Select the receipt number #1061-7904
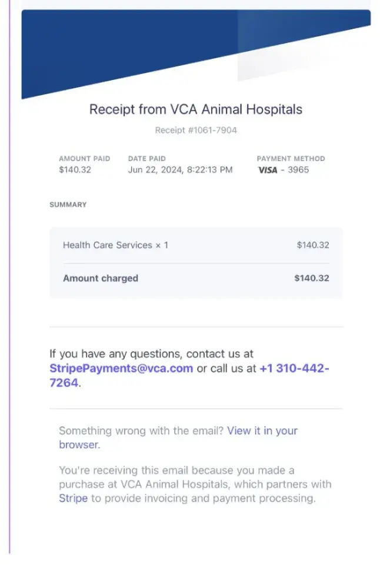Image resolution: width=380 pixels, height=588 pixels. (196, 130)
